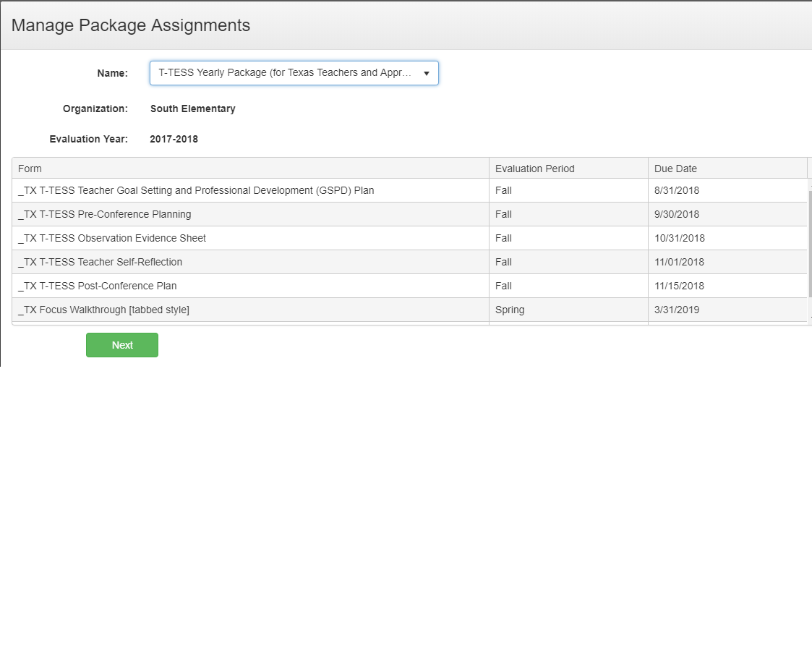812x651 pixels.
Task: Click the 11/15/2018 due date cell
Action: click(x=679, y=286)
